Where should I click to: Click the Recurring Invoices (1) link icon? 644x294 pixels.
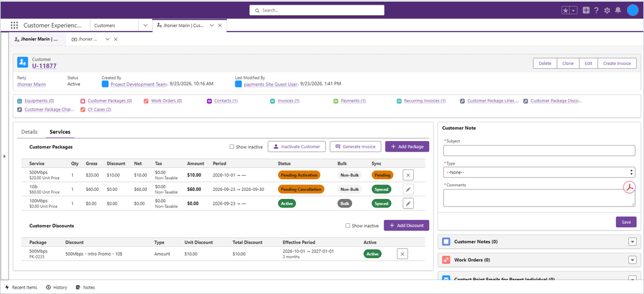click(x=399, y=101)
